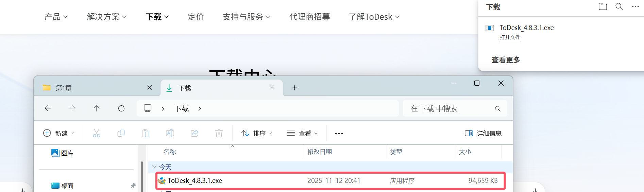Image resolution: width=644 pixels, height=192 pixels.
Task: Expand 了解ToDesk menu
Action: [x=374, y=17]
